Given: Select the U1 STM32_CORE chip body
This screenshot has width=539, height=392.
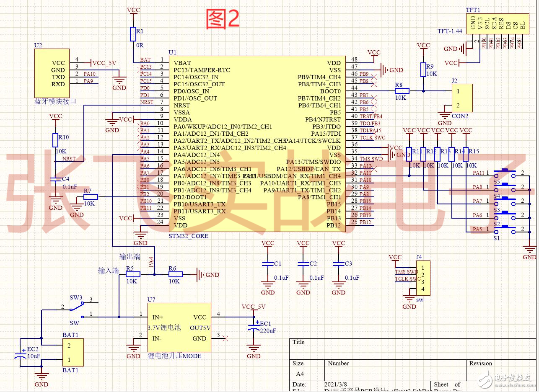Looking at the screenshot, I should (x=257, y=144).
